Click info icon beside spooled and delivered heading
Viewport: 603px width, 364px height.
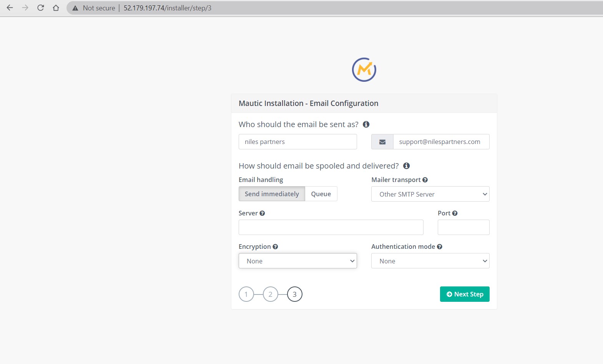(x=406, y=166)
